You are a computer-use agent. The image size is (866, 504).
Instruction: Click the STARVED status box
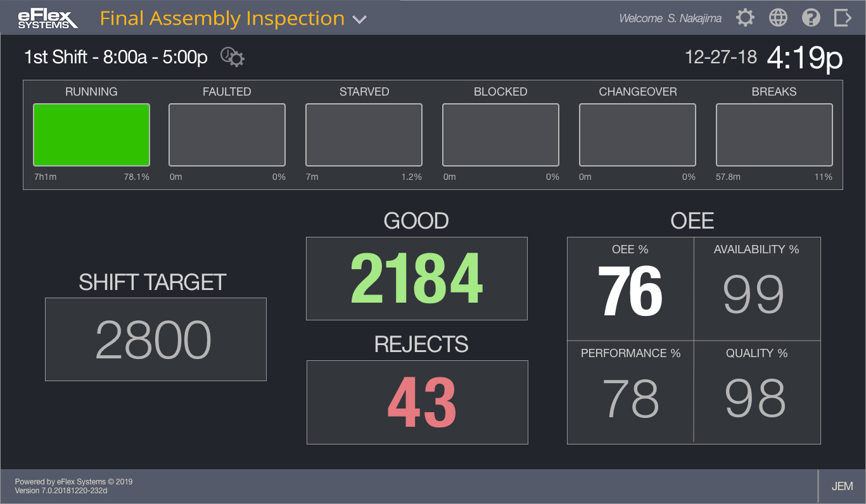pos(364,135)
